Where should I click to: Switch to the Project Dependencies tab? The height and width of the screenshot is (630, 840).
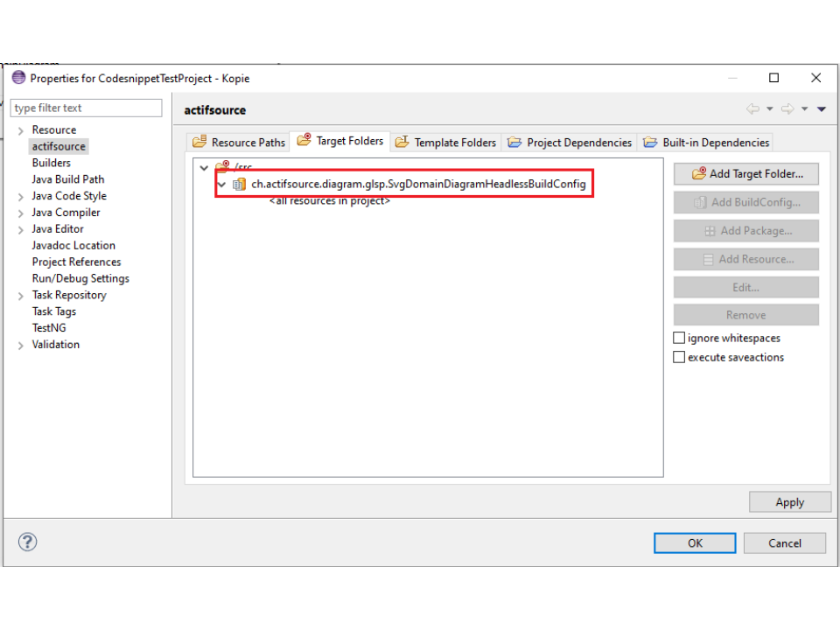pos(570,143)
